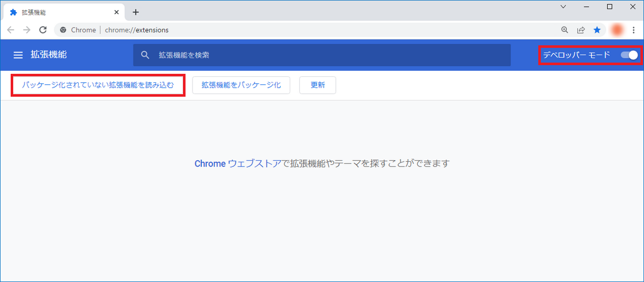Share this page via share icon

tap(581, 30)
